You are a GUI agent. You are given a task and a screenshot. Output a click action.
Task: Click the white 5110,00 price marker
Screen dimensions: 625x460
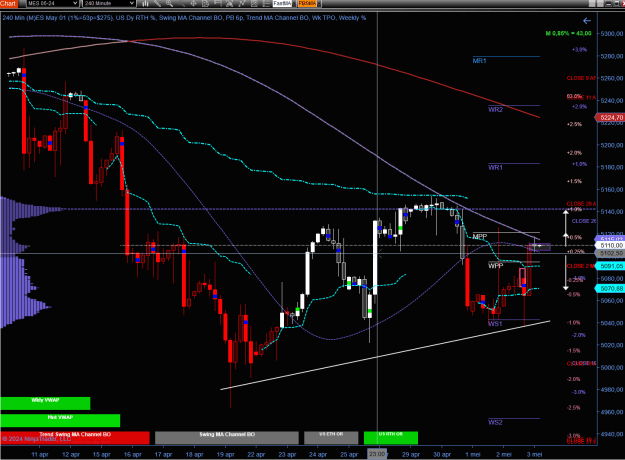pos(610,246)
